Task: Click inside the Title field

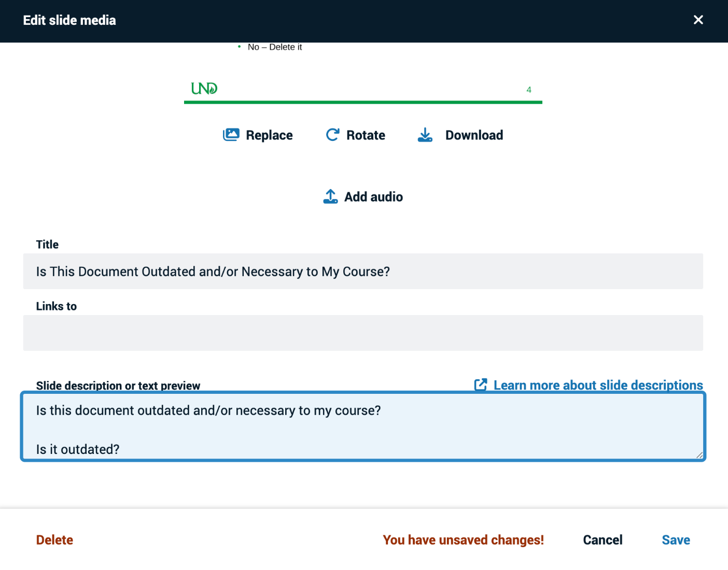Action: 363,271
